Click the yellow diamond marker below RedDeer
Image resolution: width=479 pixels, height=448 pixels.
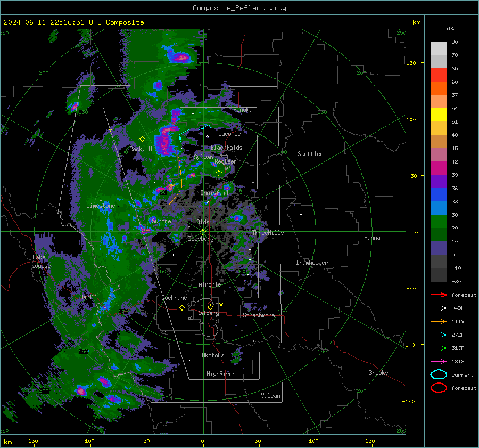219,173
